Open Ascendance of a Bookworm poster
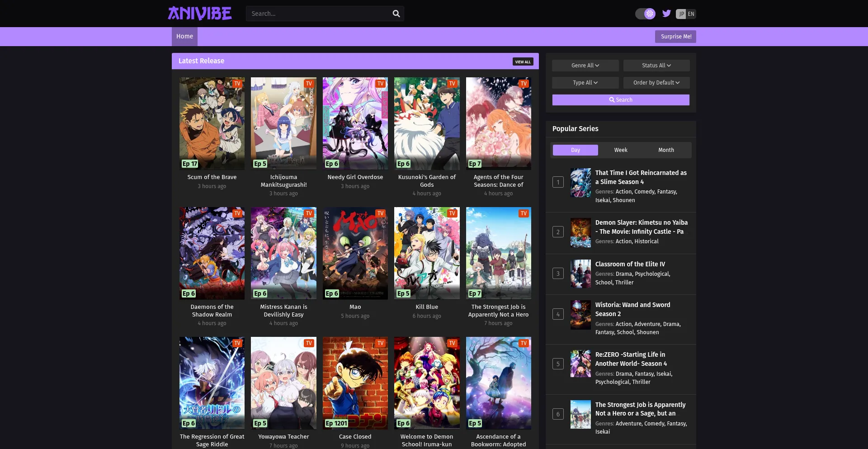868x449 pixels. tap(499, 383)
